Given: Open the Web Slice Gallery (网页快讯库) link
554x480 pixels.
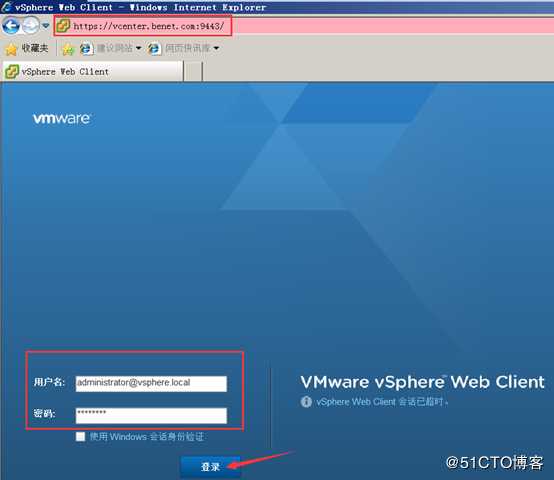Looking at the screenshot, I should 188,48.
